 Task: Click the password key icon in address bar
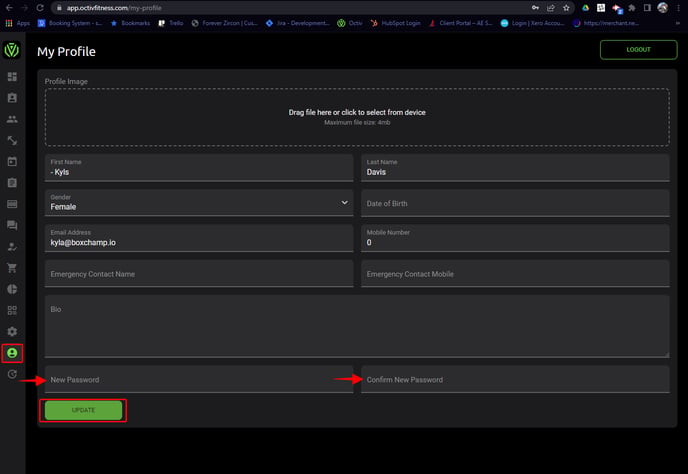tap(535, 7)
